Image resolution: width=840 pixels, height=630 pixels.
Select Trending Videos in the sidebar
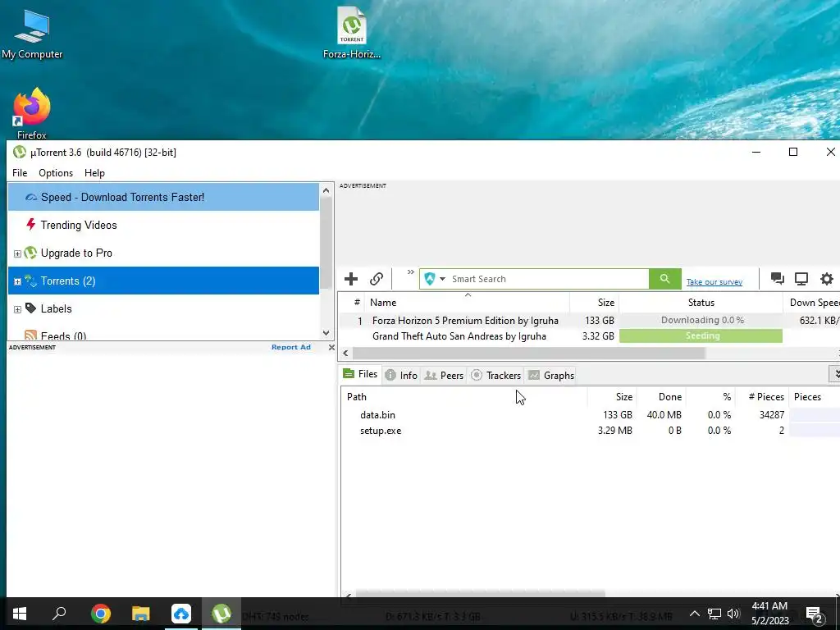click(163, 225)
